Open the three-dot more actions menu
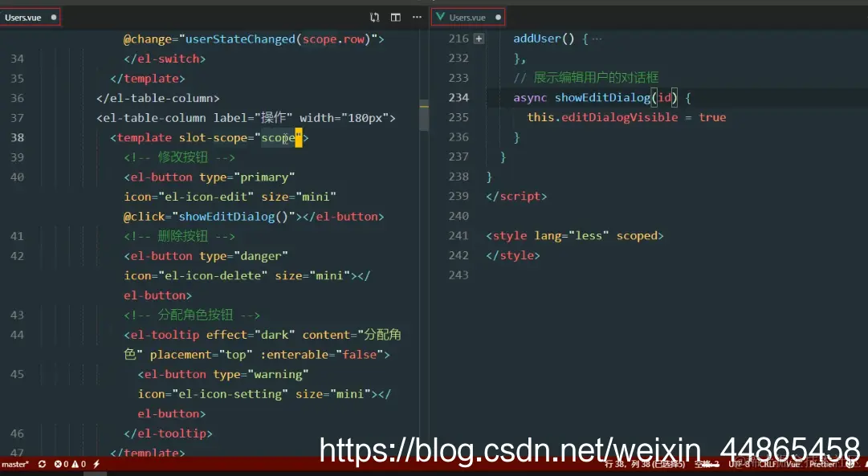 (x=417, y=18)
